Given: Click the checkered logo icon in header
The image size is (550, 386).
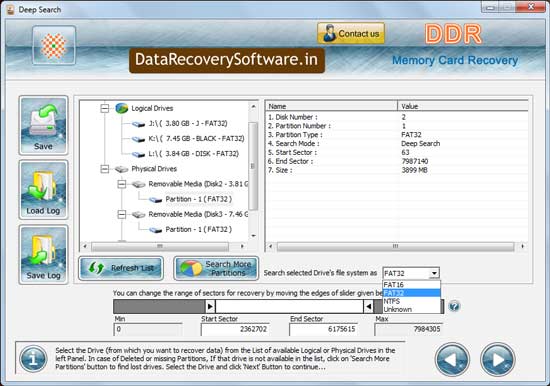Looking at the screenshot, I should point(54,45).
